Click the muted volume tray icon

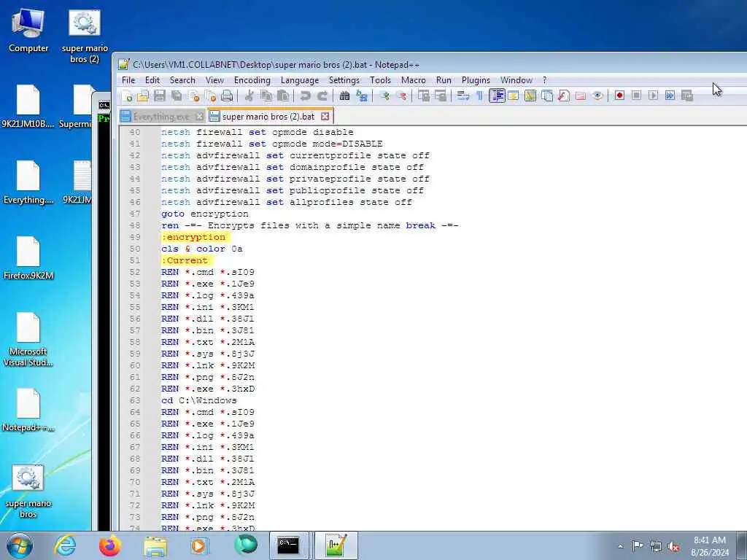pos(673,546)
